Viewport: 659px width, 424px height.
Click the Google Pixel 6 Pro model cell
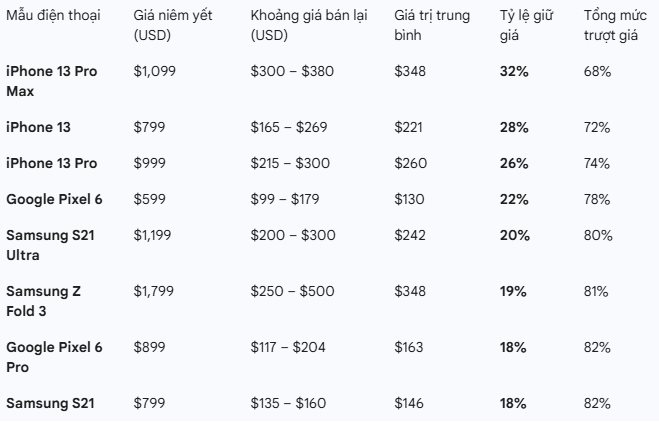click(x=54, y=356)
